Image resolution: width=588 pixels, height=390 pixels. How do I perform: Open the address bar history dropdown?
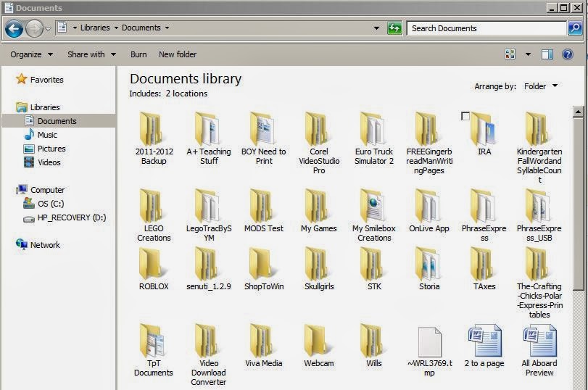click(376, 28)
